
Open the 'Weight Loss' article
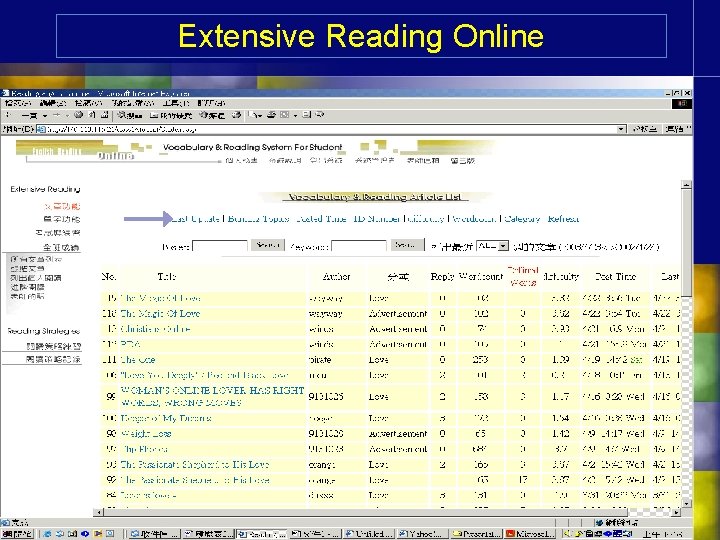(x=146, y=433)
